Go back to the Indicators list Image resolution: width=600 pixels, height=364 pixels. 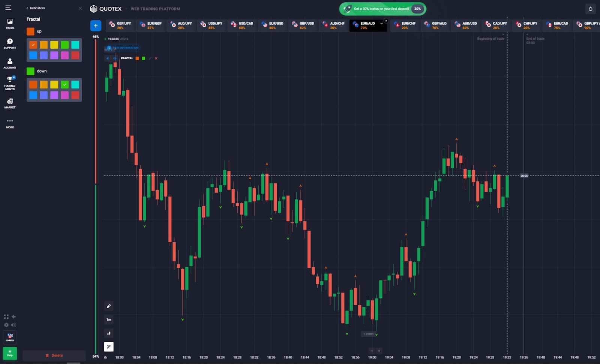[x=36, y=8]
